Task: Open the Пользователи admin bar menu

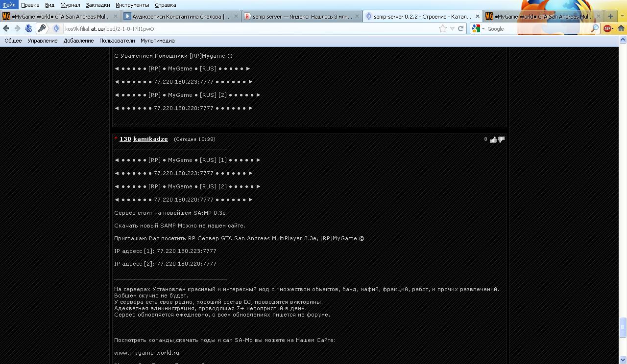Action: pos(117,41)
